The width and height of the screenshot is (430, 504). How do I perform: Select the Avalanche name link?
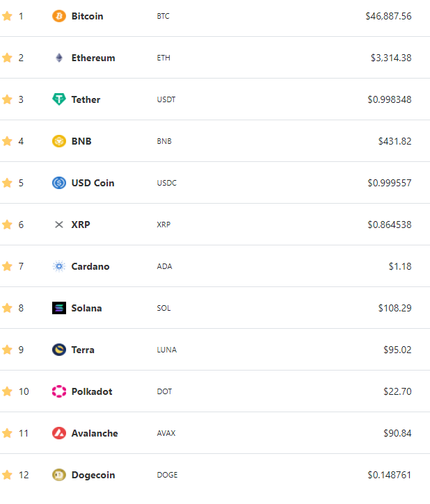pyautogui.click(x=95, y=433)
